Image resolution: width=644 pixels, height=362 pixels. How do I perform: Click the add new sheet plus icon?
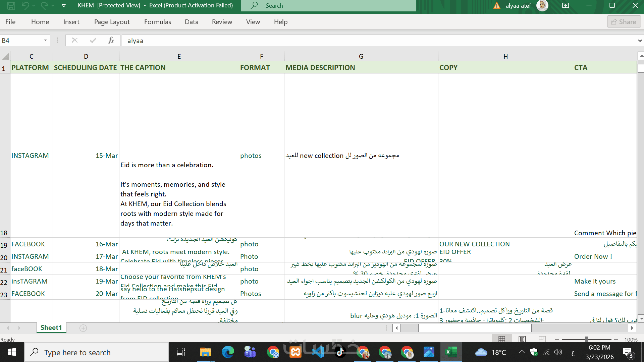(x=83, y=328)
